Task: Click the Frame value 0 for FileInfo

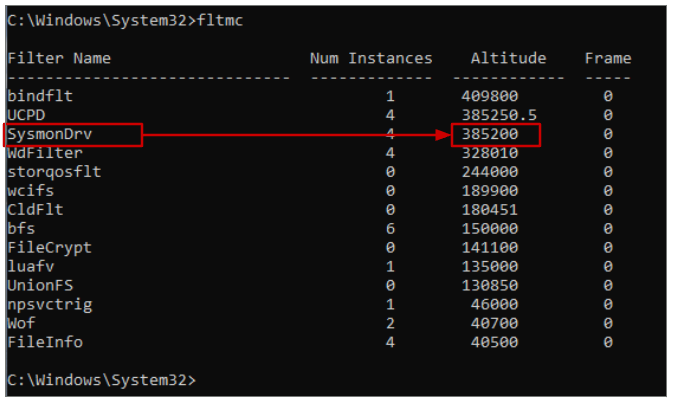Action: [x=608, y=342]
